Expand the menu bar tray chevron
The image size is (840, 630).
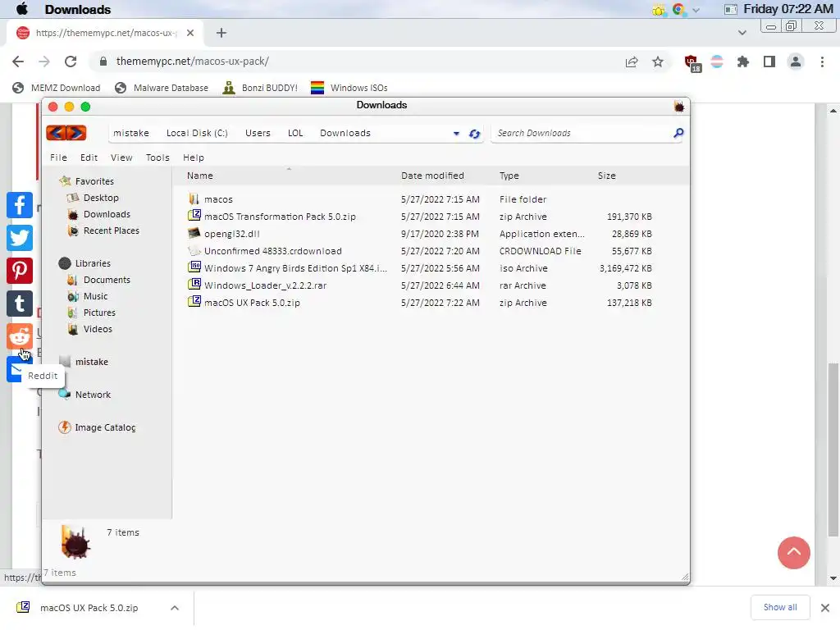pyautogui.click(x=696, y=10)
